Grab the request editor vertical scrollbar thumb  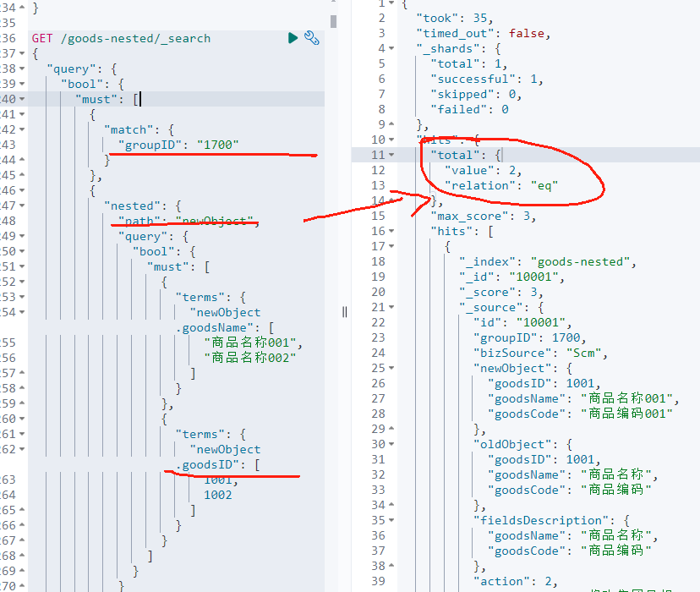[x=333, y=21]
